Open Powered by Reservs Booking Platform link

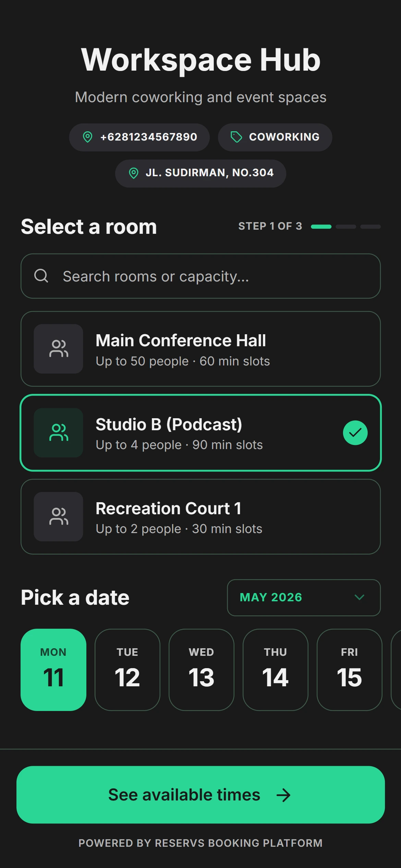(200, 843)
